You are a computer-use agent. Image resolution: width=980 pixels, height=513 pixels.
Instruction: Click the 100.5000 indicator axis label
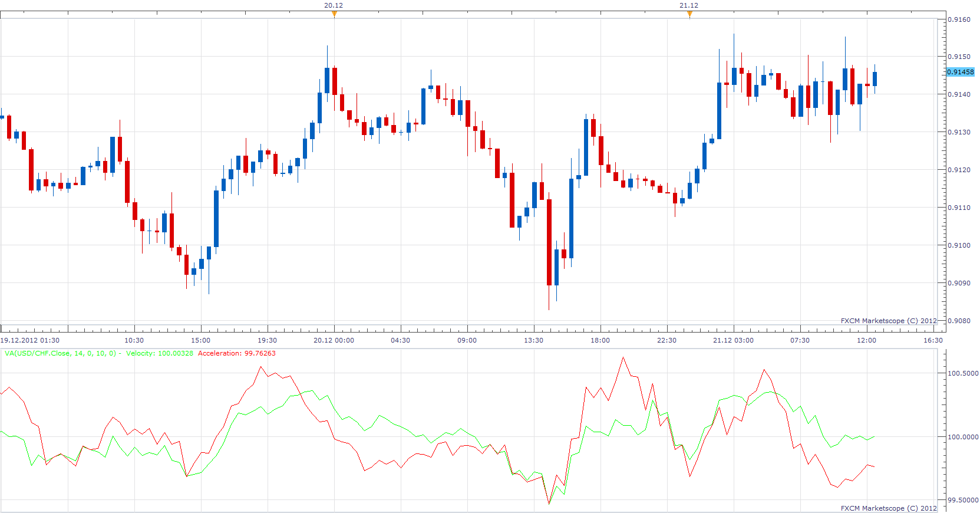coord(963,373)
